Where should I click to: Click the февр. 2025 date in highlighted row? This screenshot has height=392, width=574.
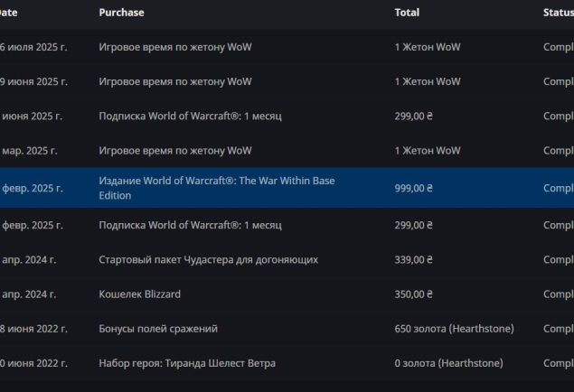(x=33, y=188)
